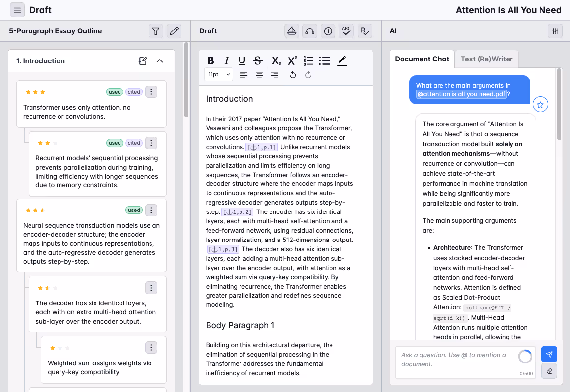This screenshot has height=392, width=570.
Task: Toggle Bold formatting in editor toolbar
Action: click(211, 60)
